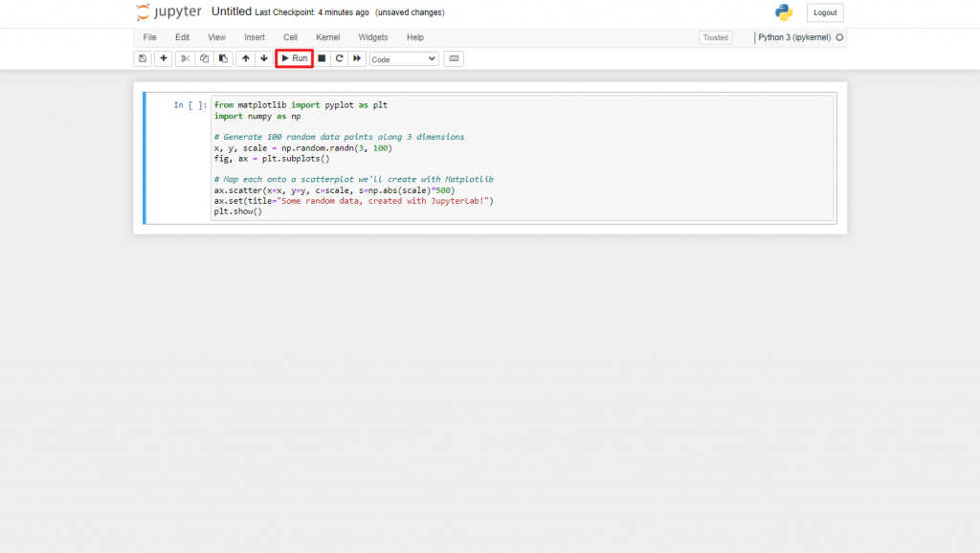Open the Code cell type dropdown
Image resolution: width=980 pixels, height=553 pixels.
(x=403, y=58)
